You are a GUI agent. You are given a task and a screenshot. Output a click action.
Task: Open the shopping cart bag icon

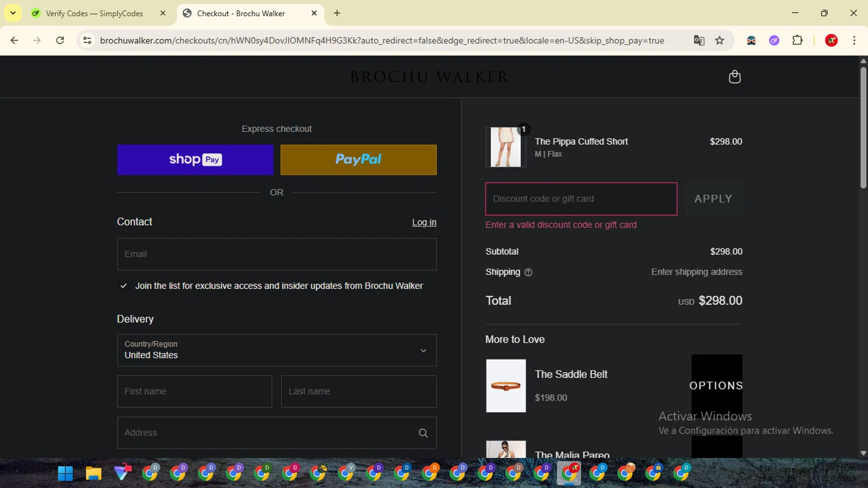point(734,76)
